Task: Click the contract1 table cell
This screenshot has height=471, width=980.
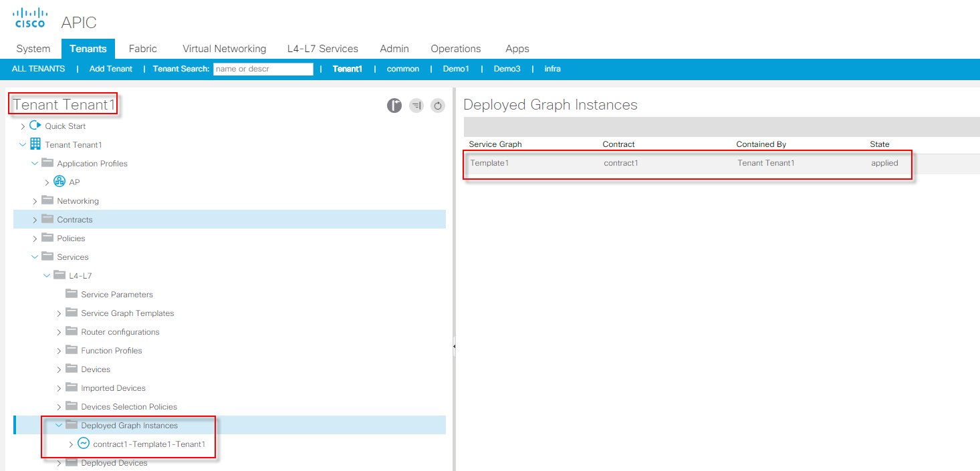Action: tap(621, 163)
